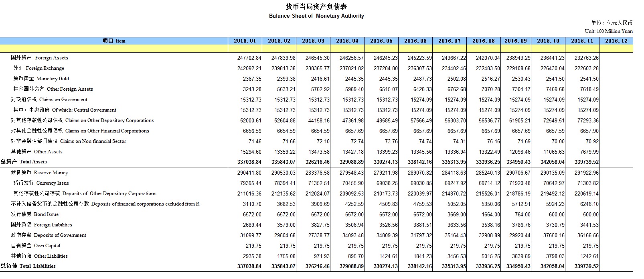Click the Balance Sheet of Monetary Authority title
This screenshot has width=644, height=279.
pos(316,16)
